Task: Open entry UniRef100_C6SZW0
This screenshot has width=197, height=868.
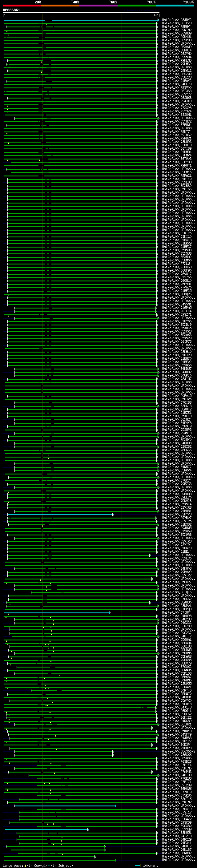Action: click(177, 74)
